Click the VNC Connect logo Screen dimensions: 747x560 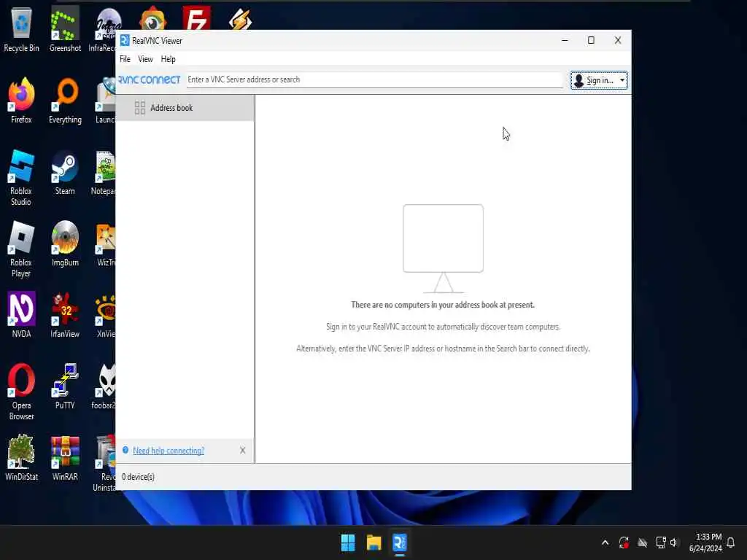click(x=149, y=79)
